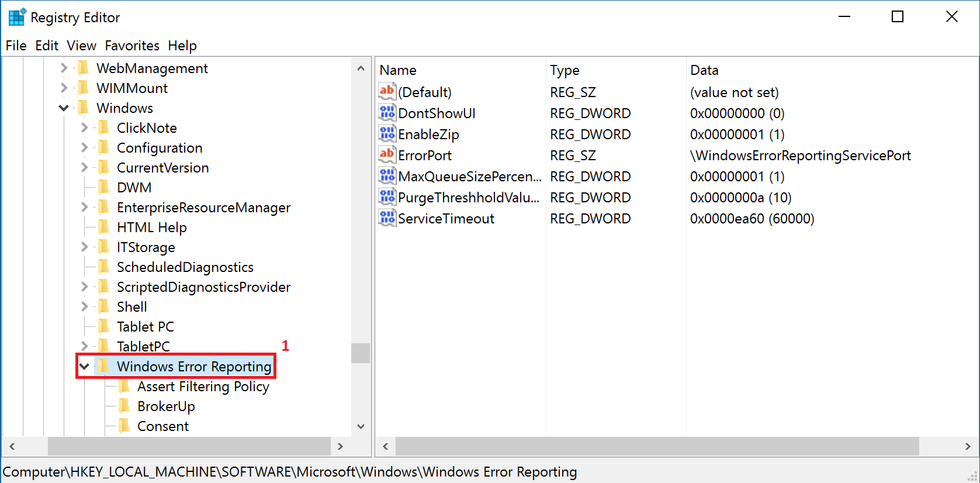Screen dimensions: 980x483
Task: Click the Shell folder icon
Action: pos(104,306)
